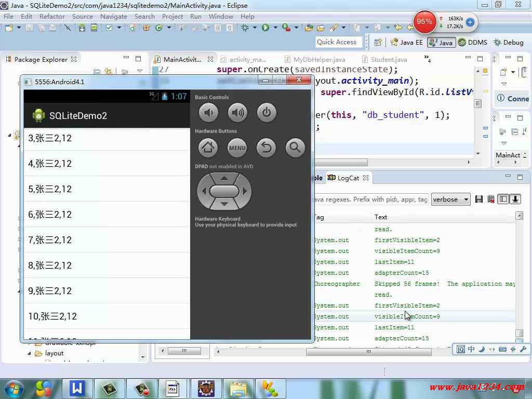The image size is (532, 399).
Task: Select the Java perspective button
Action: [x=441, y=43]
